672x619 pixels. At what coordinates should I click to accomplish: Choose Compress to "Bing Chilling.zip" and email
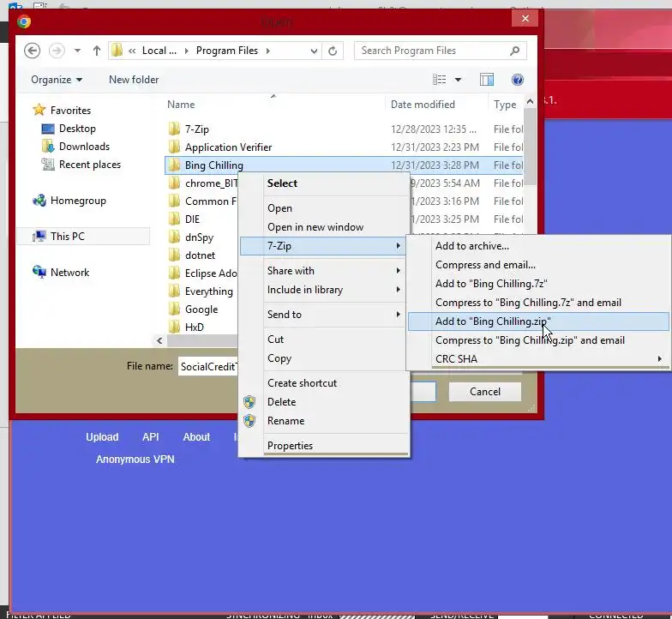click(x=538, y=340)
